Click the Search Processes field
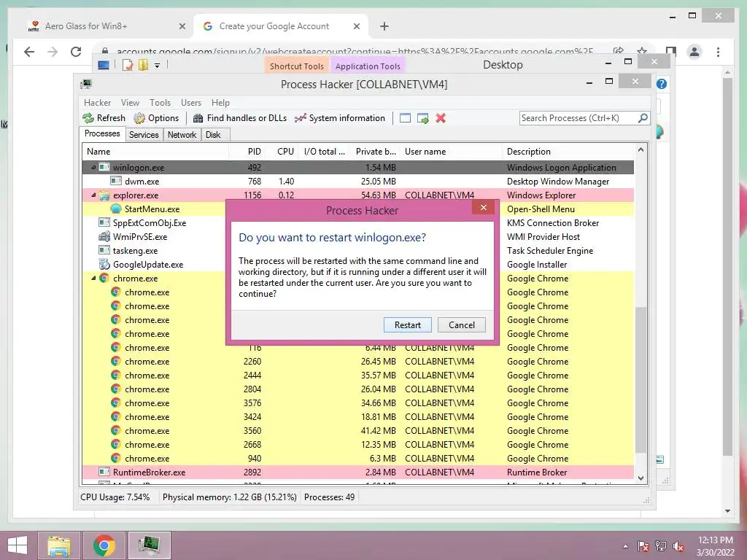 578,118
